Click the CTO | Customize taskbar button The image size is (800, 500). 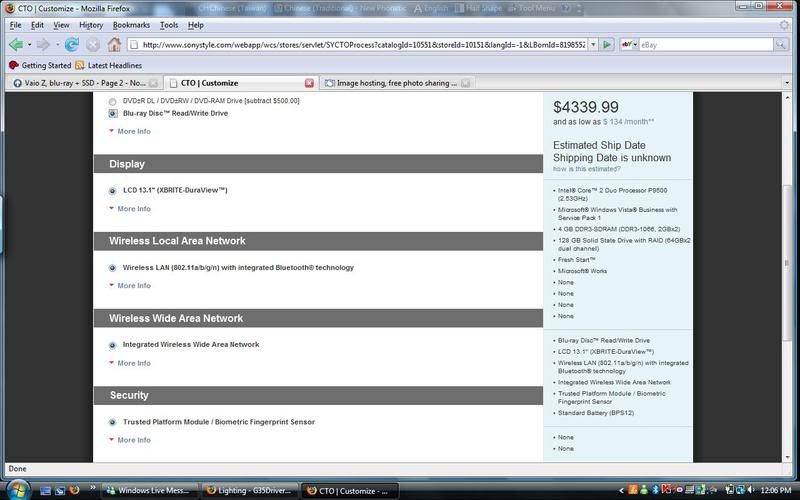tap(349, 491)
